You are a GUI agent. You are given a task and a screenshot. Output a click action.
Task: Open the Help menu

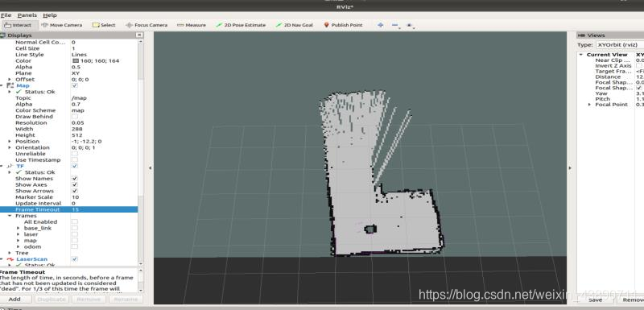click(50, 15)
